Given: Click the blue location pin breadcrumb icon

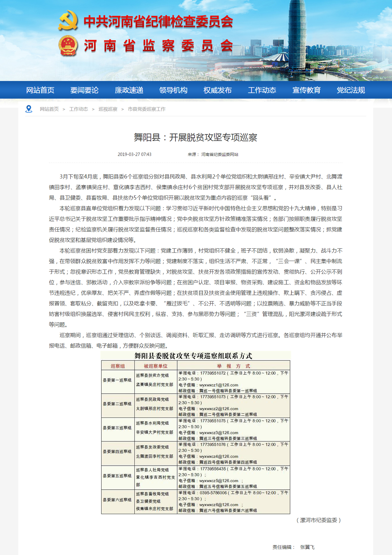Looking at the screenshot, I should [x=29, y=109].
